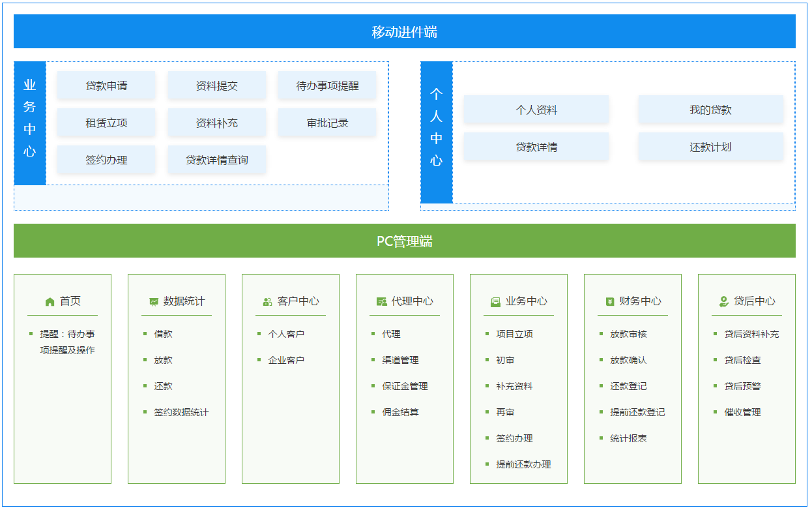
Task: Click the 我的贷款 button
Action: click(x=710, y=110)
